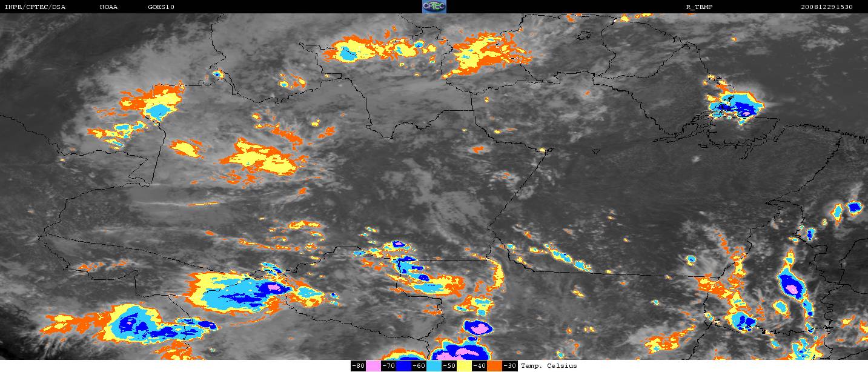The height and width of the screenshot is (372, 868).
Task: Click the yellow legend color swatch
Action: point(464,366)
